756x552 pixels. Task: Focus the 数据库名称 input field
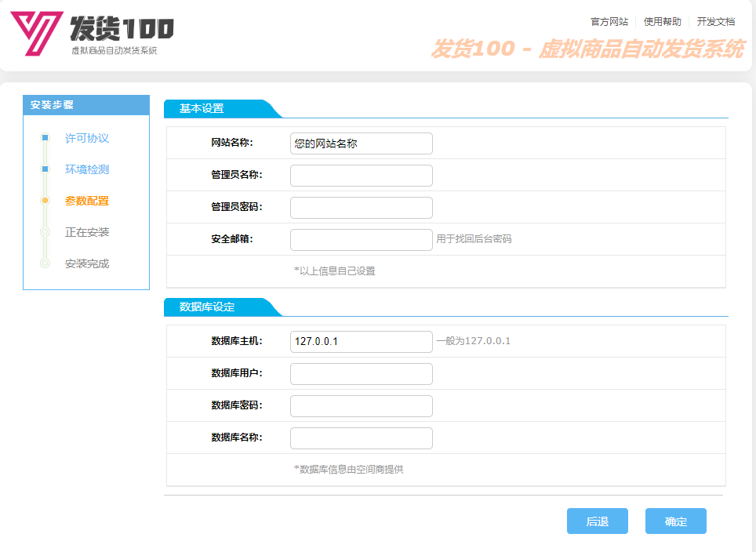point(361,438)
